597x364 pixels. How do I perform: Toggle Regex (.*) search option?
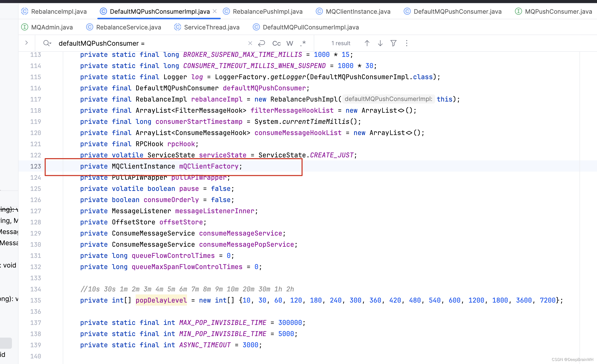click(x=303, y=43)
